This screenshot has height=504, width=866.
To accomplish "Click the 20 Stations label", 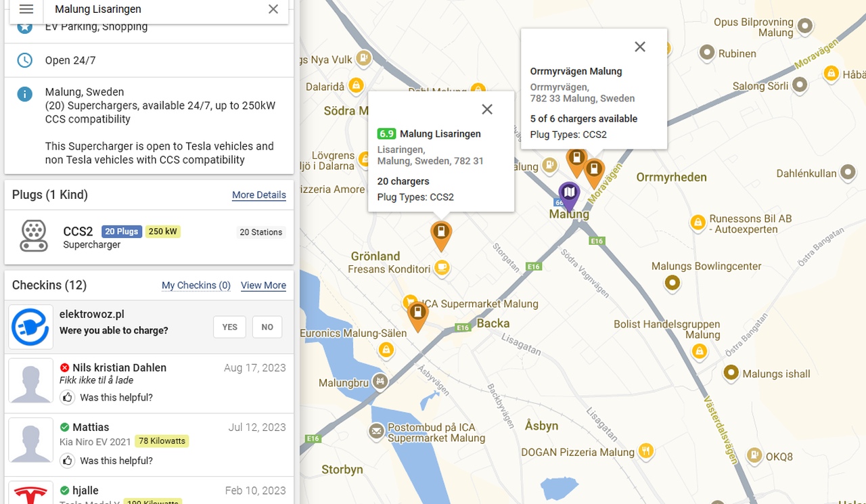I will (261, 232).
